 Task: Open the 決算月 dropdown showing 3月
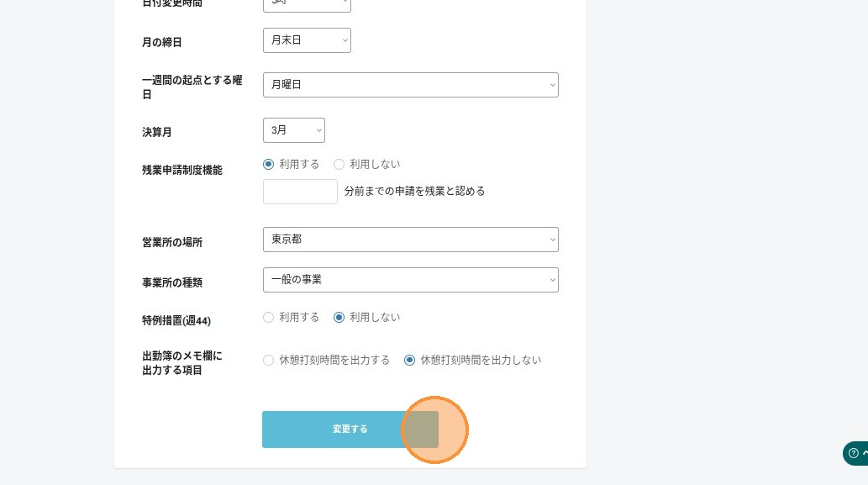click(x=294, y=130)
